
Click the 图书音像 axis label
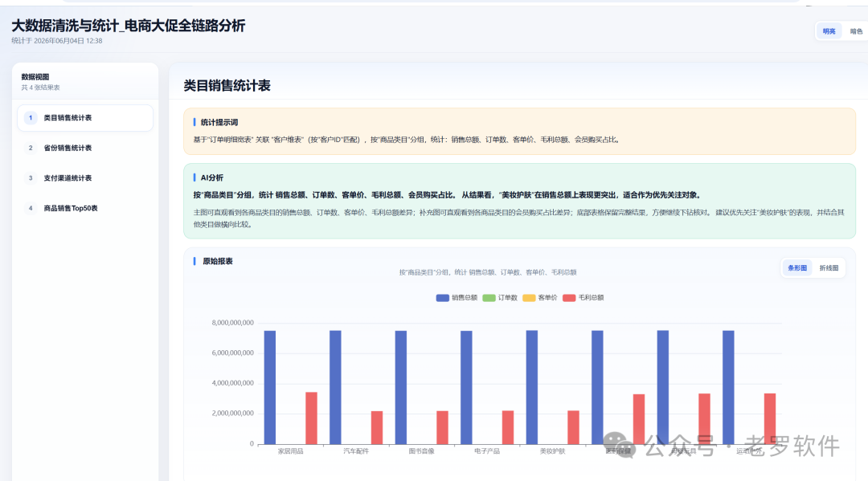(421, 451)
